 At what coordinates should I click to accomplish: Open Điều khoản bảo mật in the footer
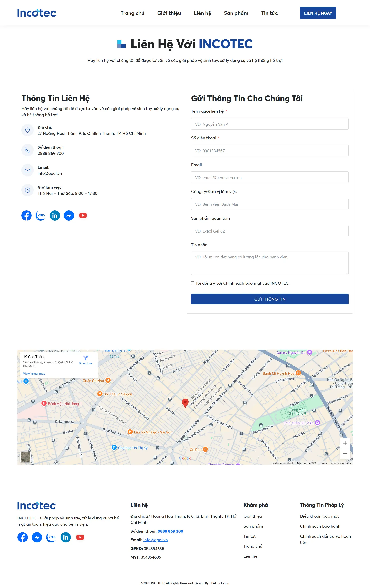[x=319, y=516]
